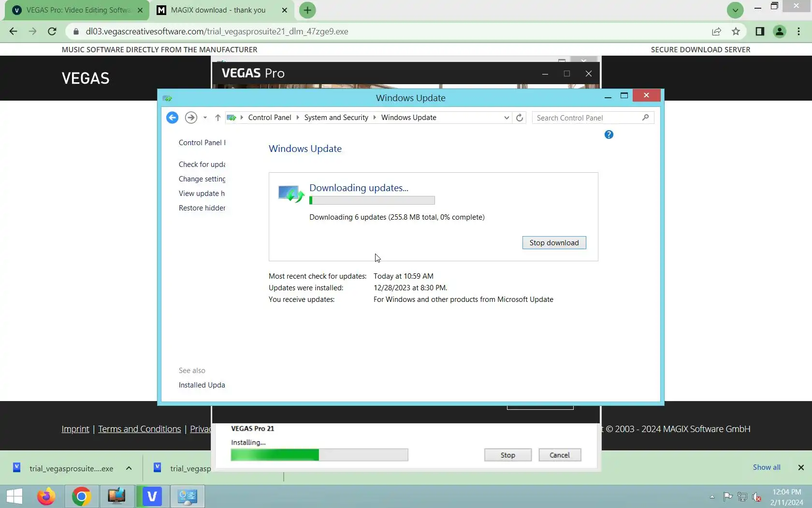812x508 pixels.
Task: Click the Windows Update back arrow
Action: click(x=172, y=118)
